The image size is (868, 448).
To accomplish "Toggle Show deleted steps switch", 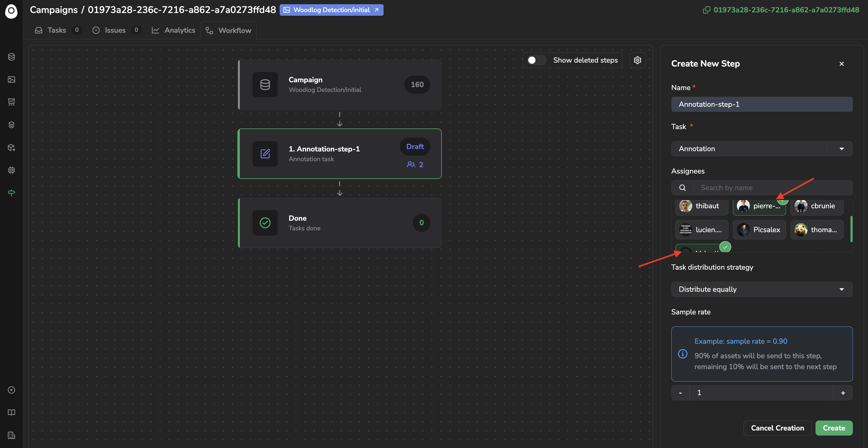I will click(536, 60).
